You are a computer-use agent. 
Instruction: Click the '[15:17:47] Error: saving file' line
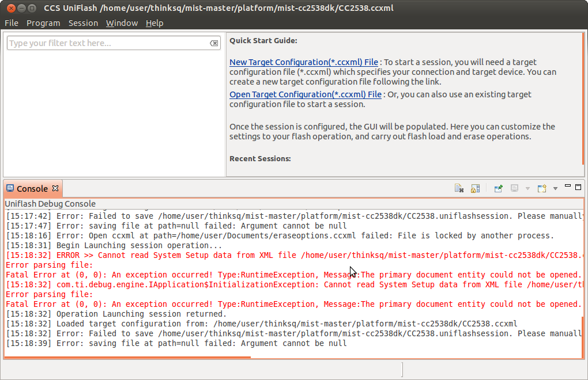[176, 226]
